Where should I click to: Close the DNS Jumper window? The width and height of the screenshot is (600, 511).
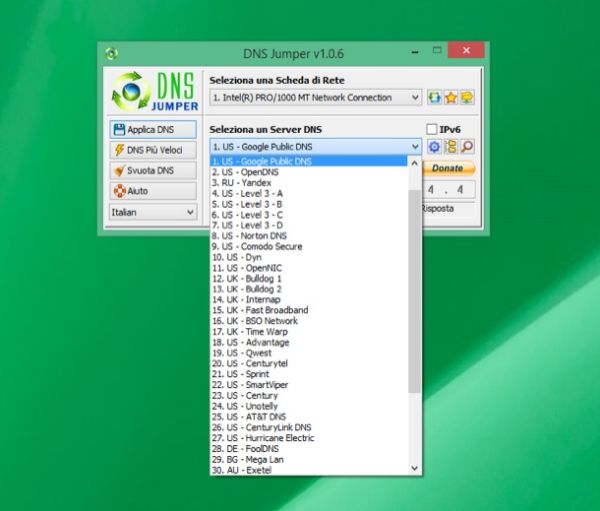tap(466, 50)
